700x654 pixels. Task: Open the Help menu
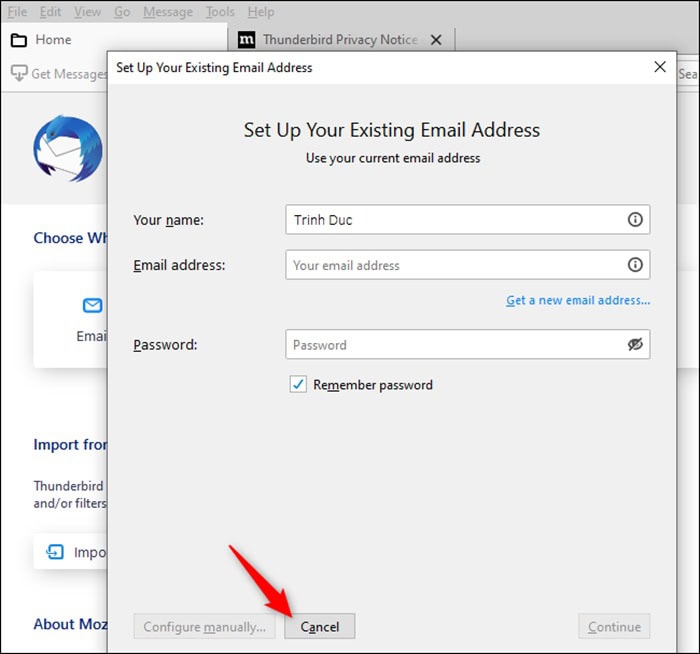click(261, 12)
